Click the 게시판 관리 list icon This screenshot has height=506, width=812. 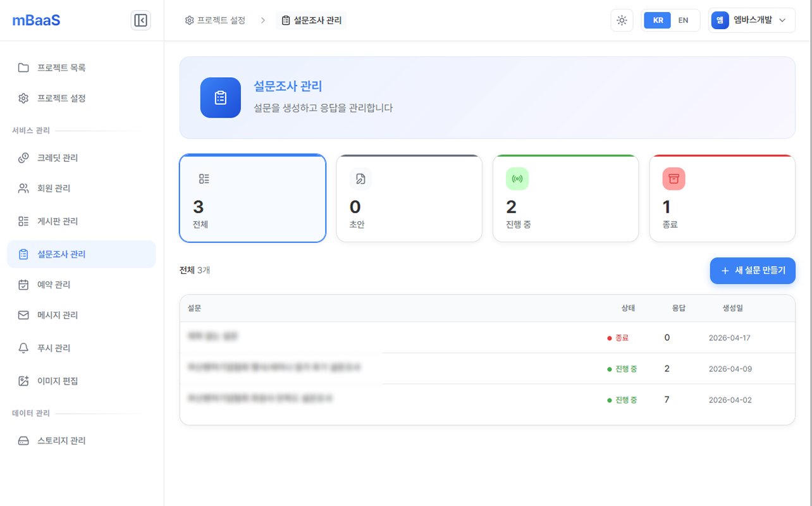click(x=23, y=221)
